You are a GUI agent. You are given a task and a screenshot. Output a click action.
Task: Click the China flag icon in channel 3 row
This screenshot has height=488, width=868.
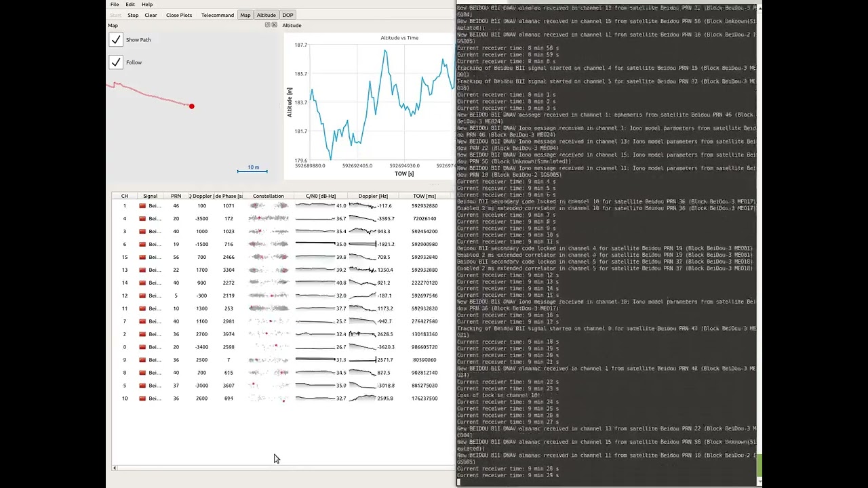click(142, 231)
